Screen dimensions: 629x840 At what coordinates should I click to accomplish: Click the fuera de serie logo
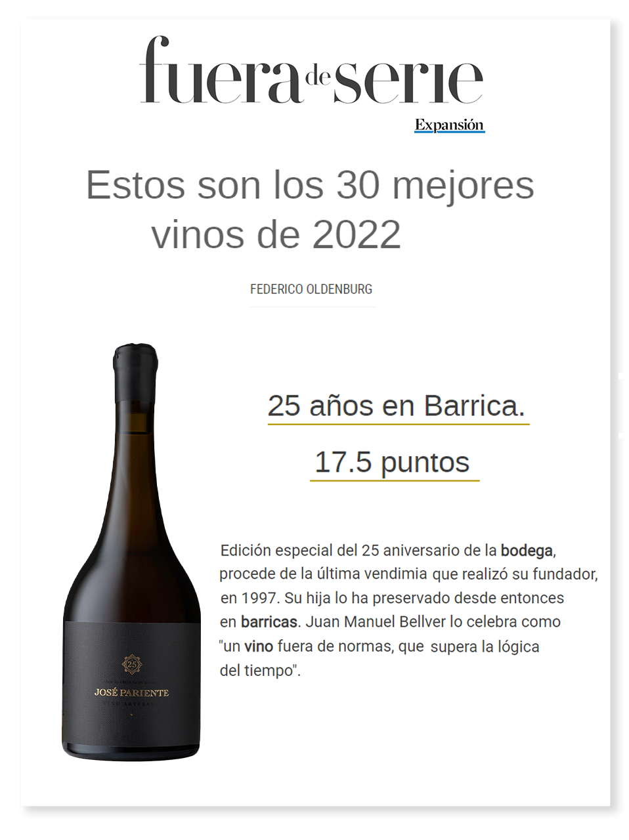[311, 70]
